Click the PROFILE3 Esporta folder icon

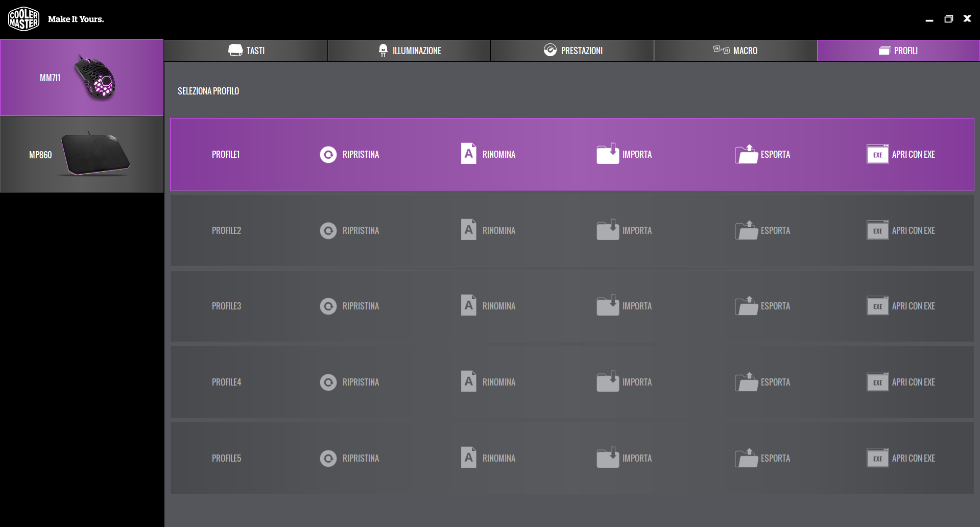click(746, 305)
